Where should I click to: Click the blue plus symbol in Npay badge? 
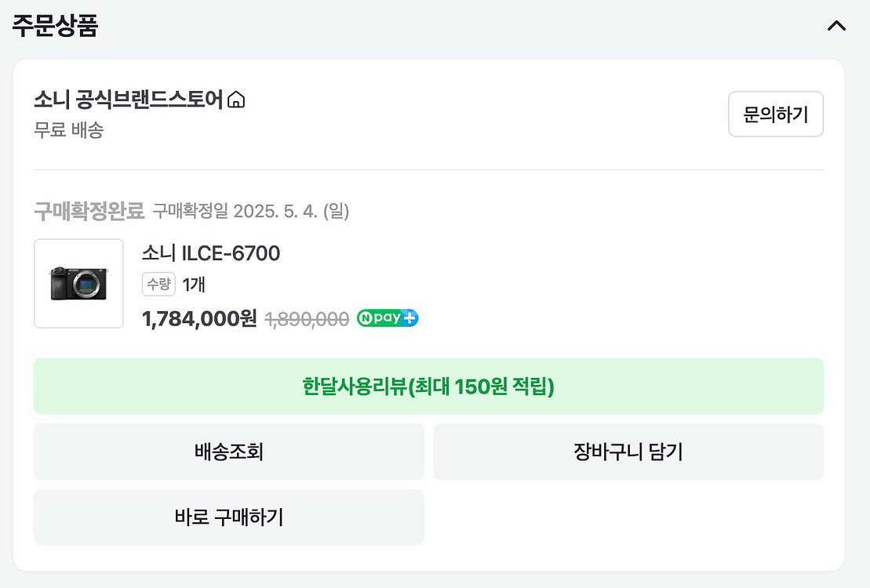coord(410,318)
